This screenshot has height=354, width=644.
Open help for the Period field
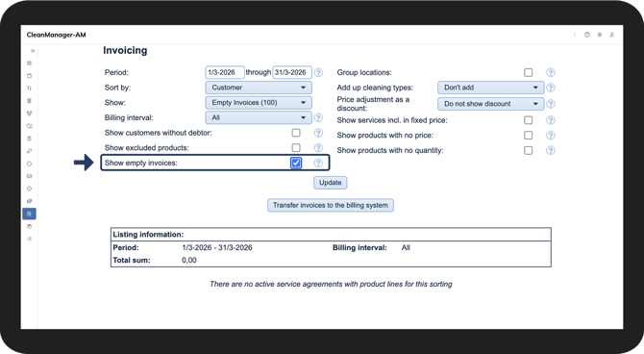[x=318, y=73]
